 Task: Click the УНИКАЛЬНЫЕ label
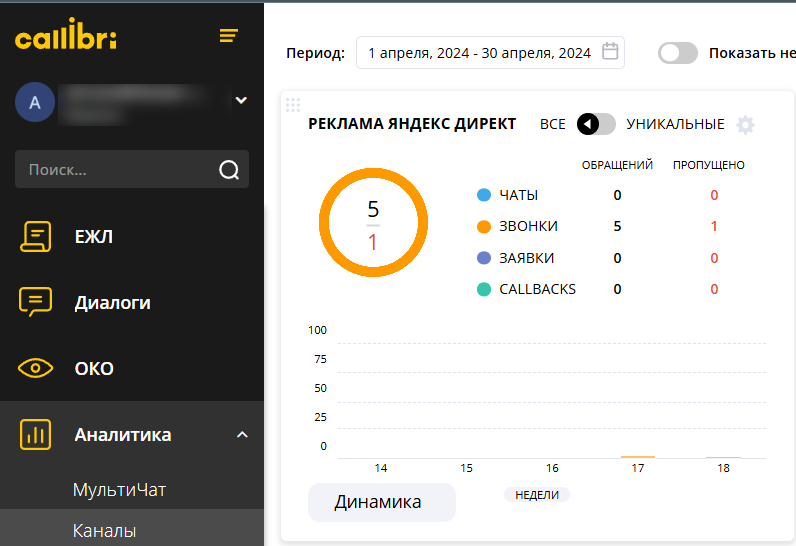(675, 124)
